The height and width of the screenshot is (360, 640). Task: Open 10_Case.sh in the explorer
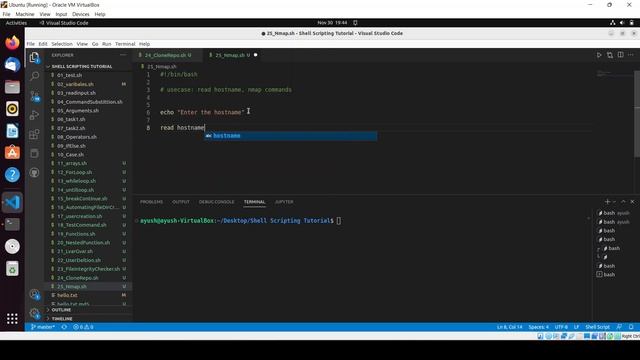tap(71, 155)
